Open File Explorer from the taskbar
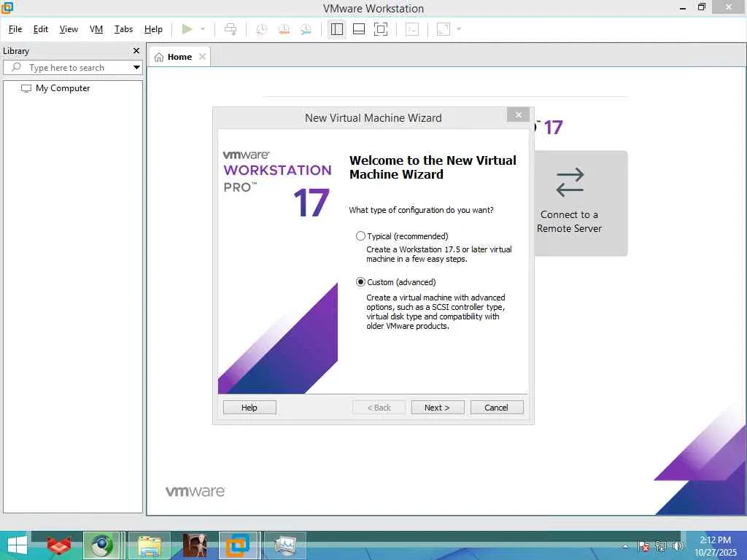Screen dimensions: 747x560 (150, 545)
